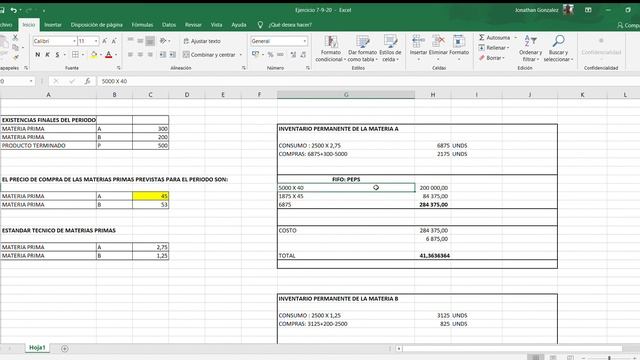This screenshot has width=640, height=360.
Task: Open Estilos de celda gallery
Action: (x=390, y=49)
